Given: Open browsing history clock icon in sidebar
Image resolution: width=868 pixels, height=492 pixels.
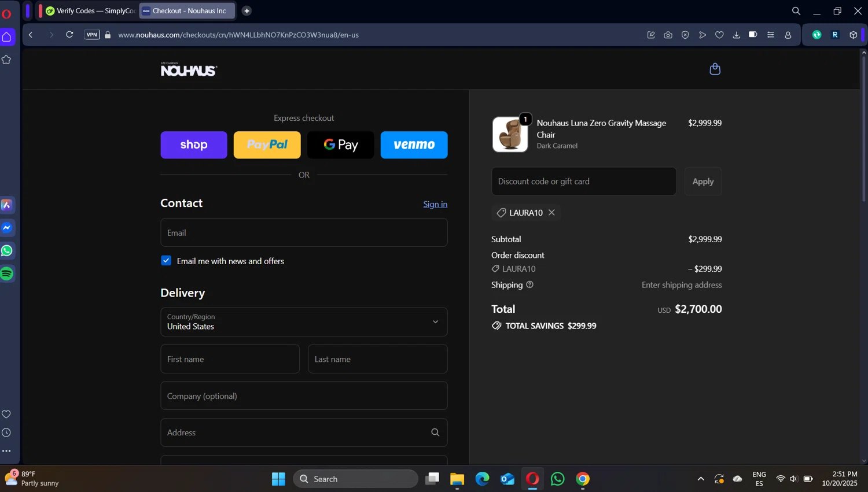Looking at the screenshot, I should [x=6, y=432].
